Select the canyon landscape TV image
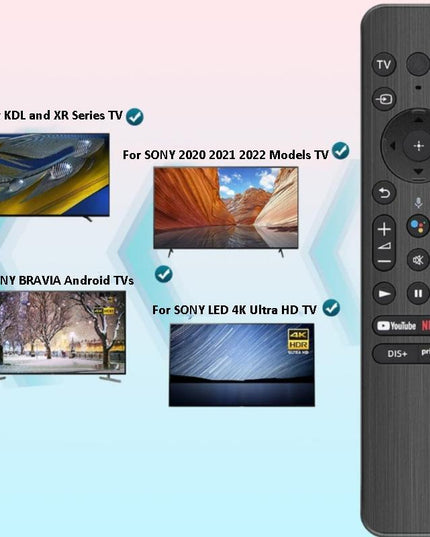This screenshot has height=537, width=430. pos(226,208)
